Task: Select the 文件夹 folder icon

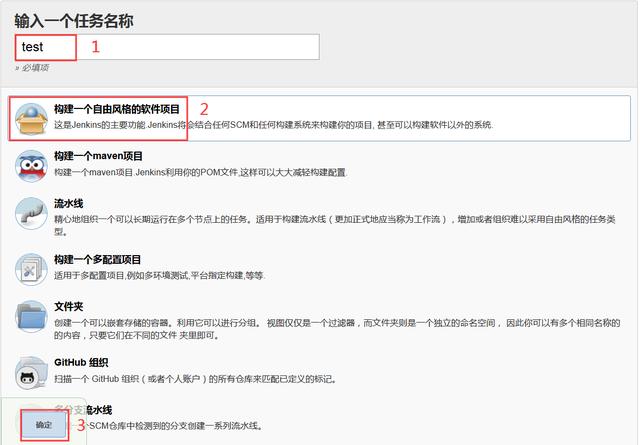Action: (x=31, y=316)
